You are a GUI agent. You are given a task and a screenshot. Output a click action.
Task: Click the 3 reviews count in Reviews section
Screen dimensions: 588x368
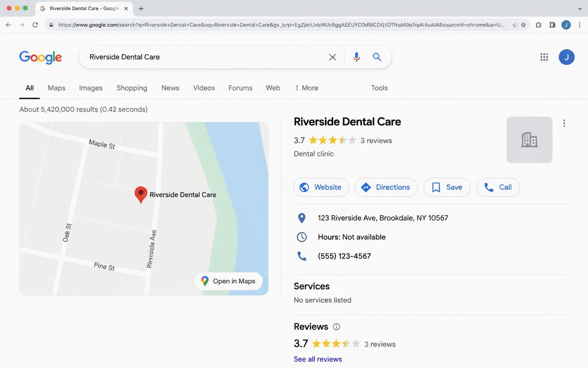click(x=380, y=344)
